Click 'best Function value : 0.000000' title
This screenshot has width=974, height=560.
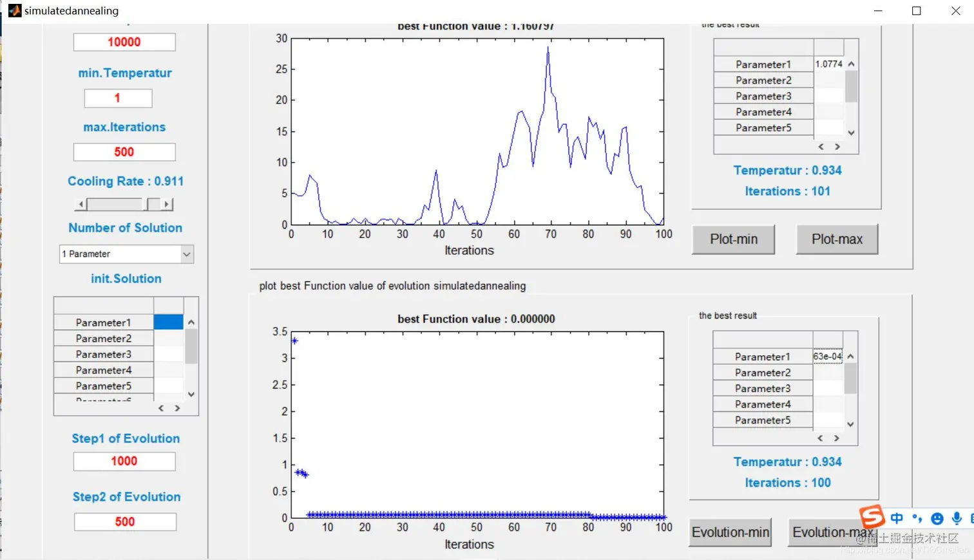pyautogui.click(x=476, y=319)
